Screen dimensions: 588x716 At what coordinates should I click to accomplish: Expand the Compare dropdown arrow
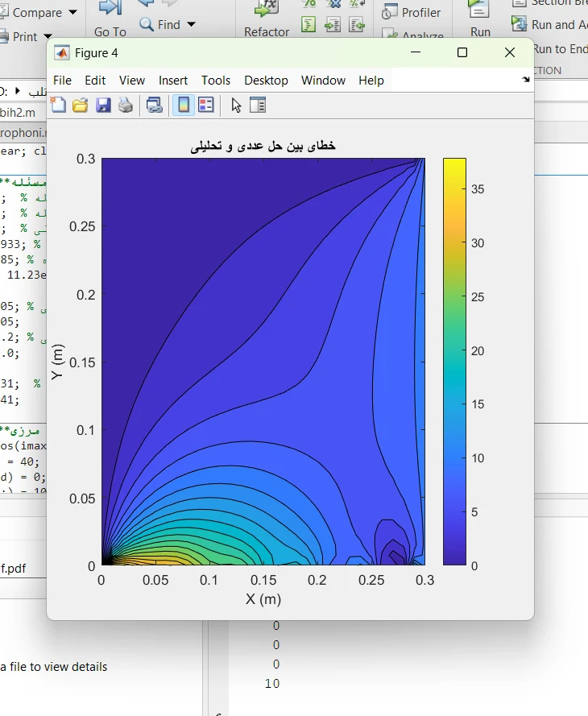(73, 13)
